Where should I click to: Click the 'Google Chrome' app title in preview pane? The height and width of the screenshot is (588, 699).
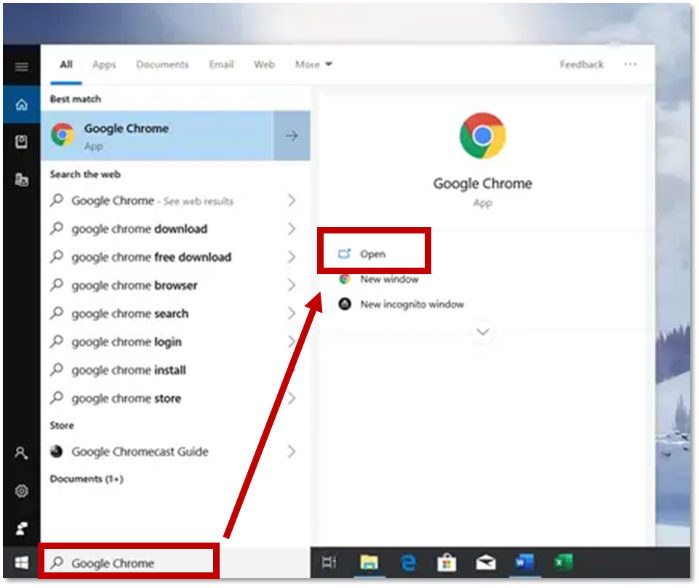tap(483, 184)
